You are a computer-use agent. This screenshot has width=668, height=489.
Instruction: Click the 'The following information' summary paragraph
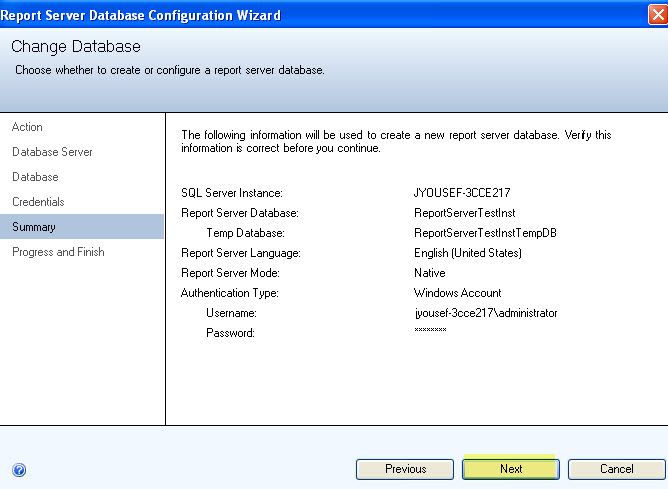point(396,141)
